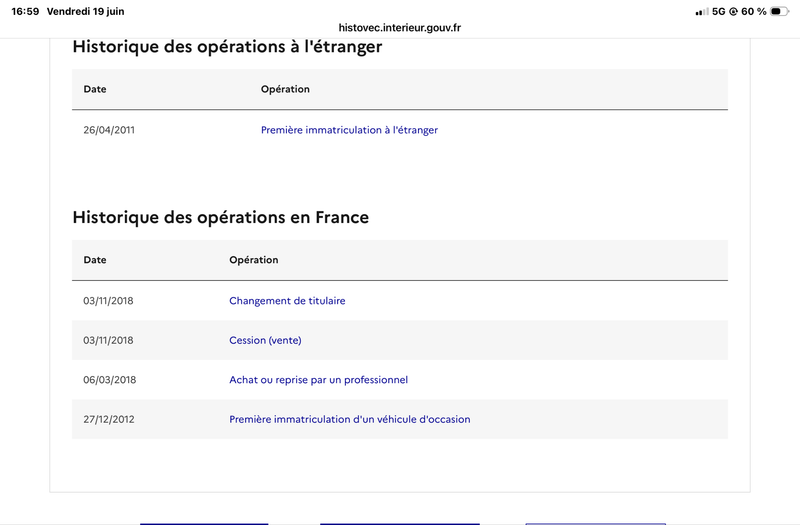The image size is (800, 525).
Task: Click Date header in the étranger table
Action: [x=95, y=89]
